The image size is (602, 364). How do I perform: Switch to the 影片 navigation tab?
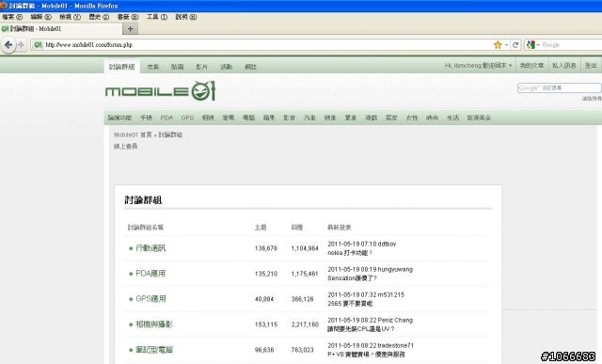(x=201, y=67)
